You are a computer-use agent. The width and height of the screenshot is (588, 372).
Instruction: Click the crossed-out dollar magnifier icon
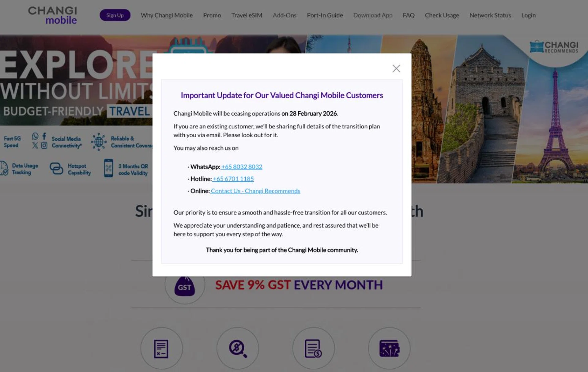237,348
